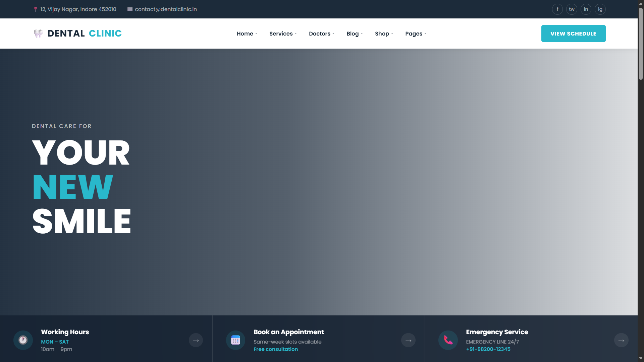The image size is (644, 362).
Task: Select the Blog menu item
Action: pyautogui.click(x=354, y=34)
